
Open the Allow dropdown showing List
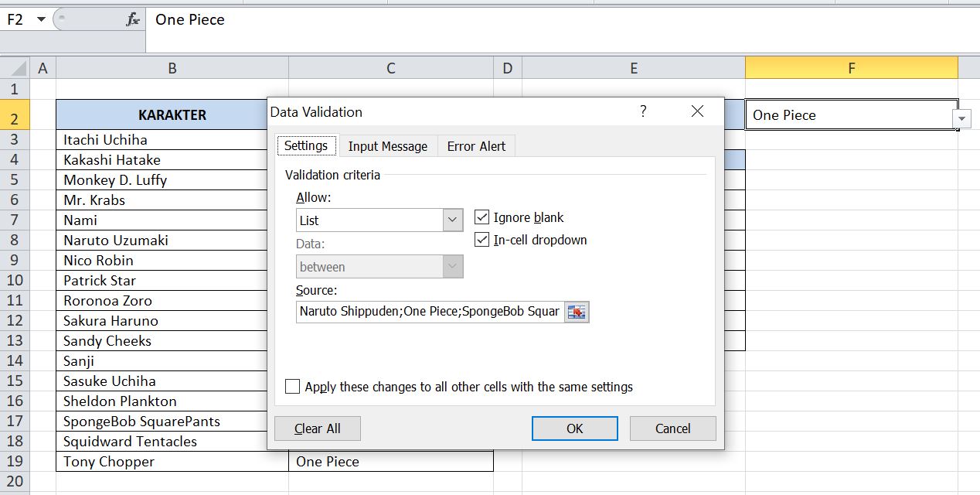click(452, 220)
